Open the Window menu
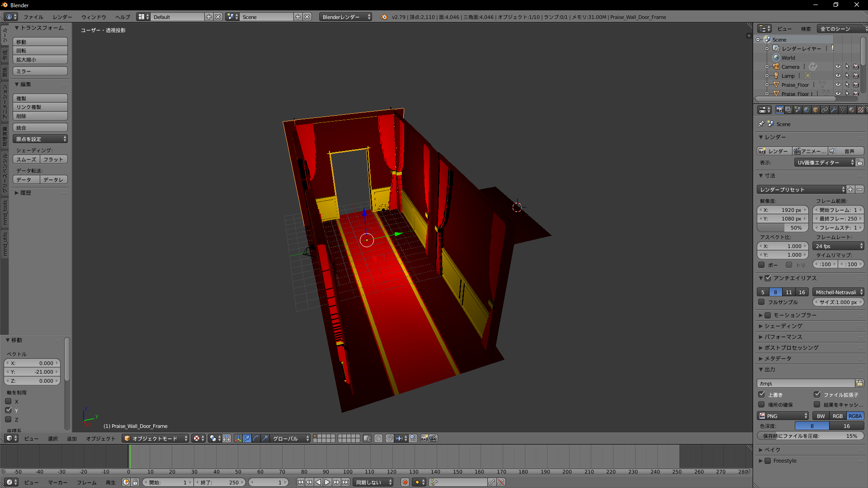 tap(94, 17)
